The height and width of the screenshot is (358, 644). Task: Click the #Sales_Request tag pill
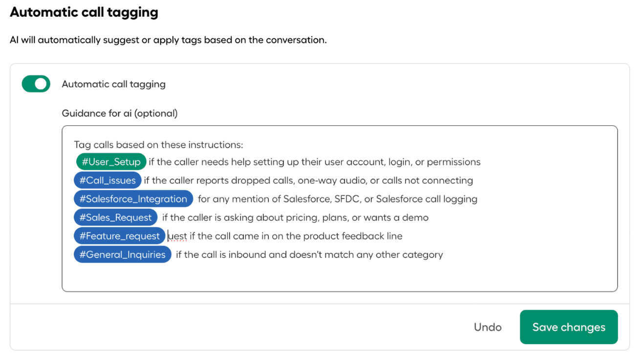(x=115, y=217)
